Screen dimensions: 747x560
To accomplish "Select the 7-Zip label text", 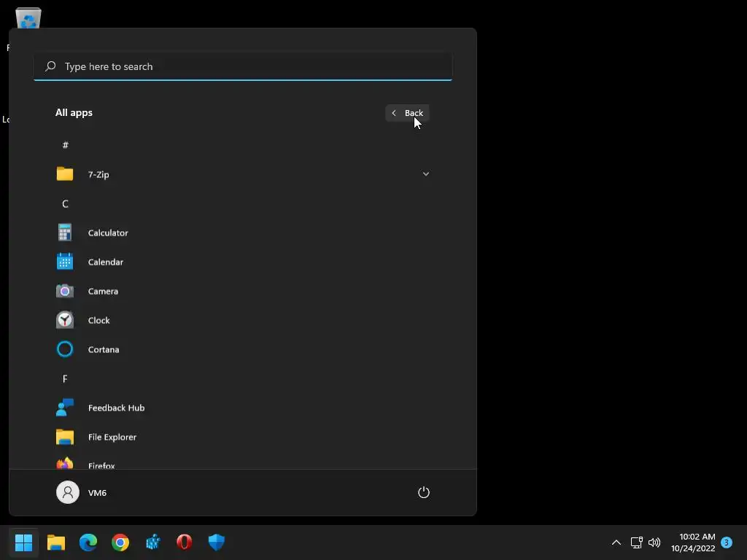I will [x=98, y=175].
